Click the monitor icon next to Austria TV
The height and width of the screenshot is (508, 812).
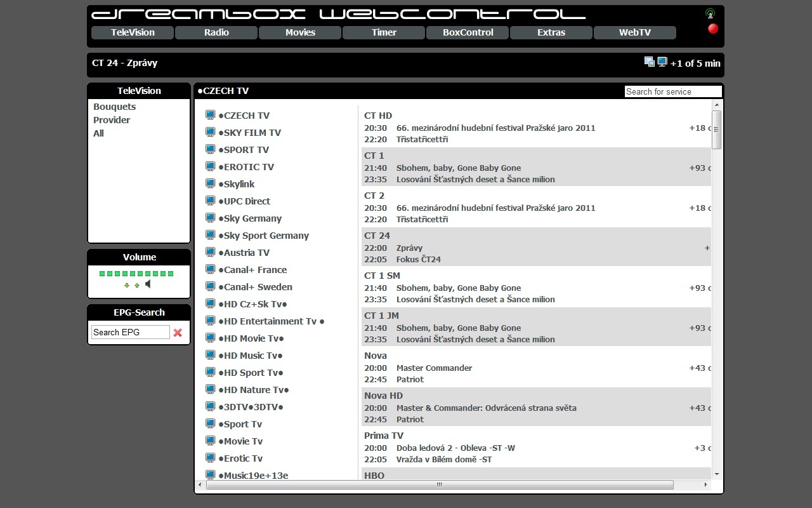pos(211,252)
